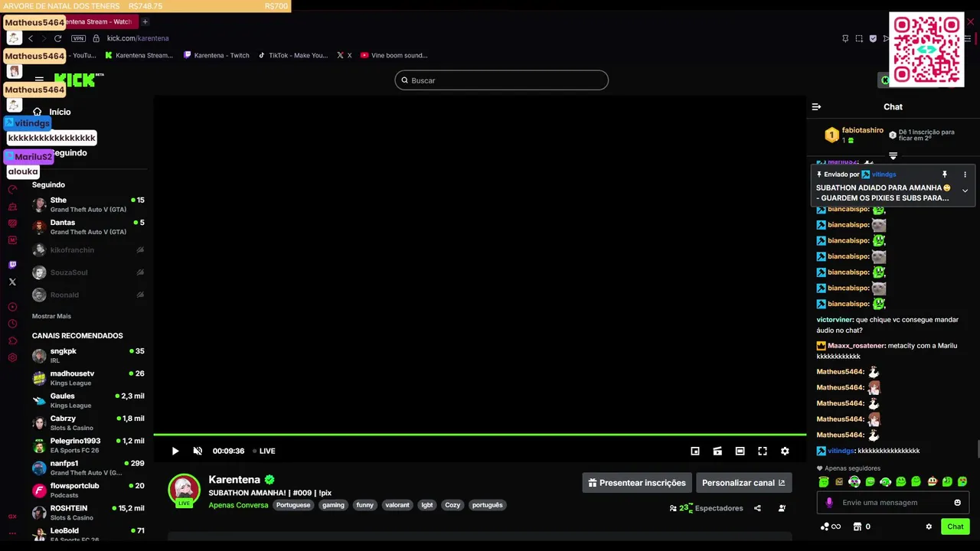Select the valorant tag

coord(397,505)
